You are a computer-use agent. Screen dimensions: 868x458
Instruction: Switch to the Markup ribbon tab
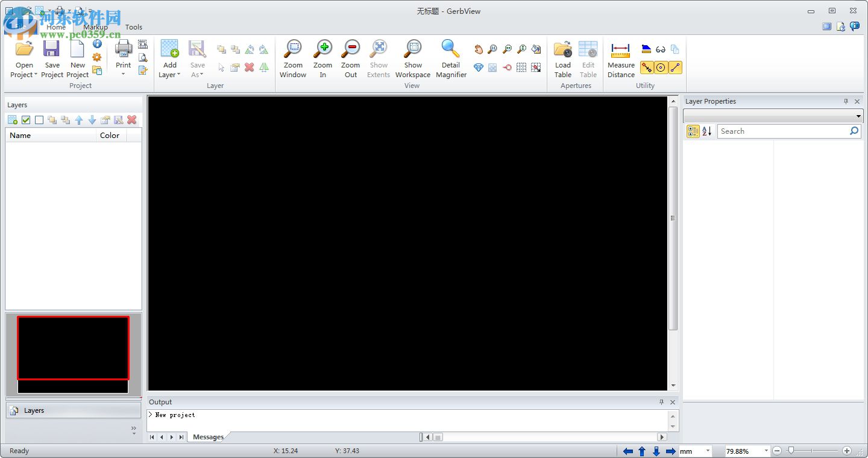coord(95,27)
